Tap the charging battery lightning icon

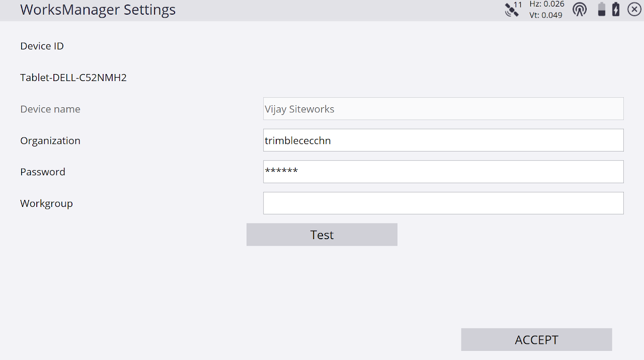616,10
